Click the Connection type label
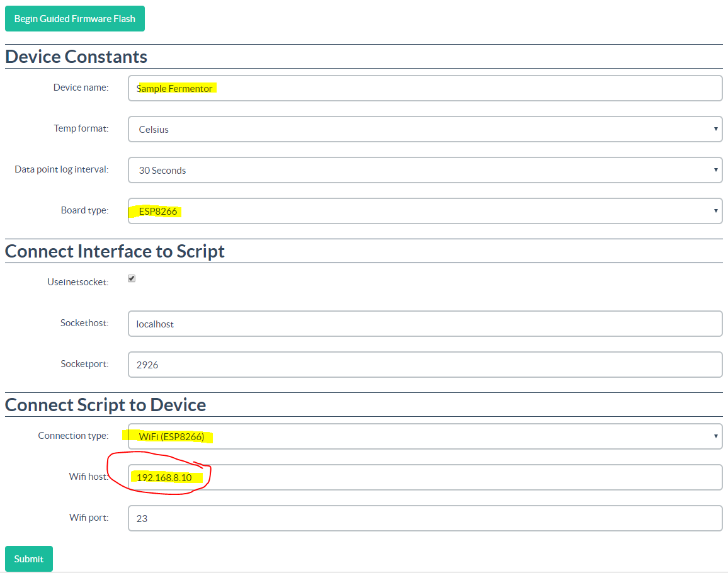Viewport: 728px width, 573px height. coord(73,436)
